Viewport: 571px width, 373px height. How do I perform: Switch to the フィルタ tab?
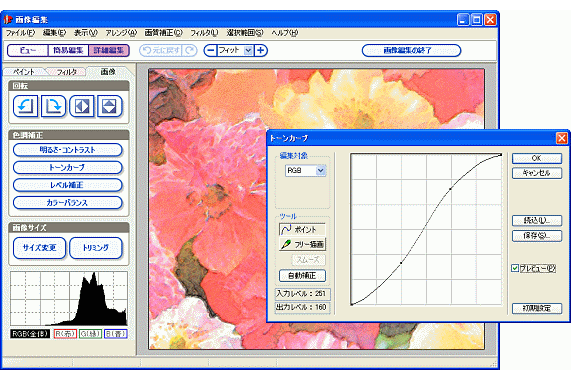click(x=67, y=72)
